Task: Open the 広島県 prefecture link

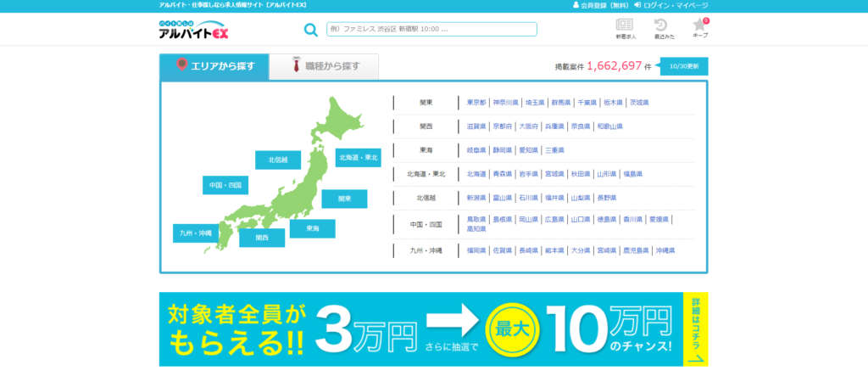Action: pos(554,220)
